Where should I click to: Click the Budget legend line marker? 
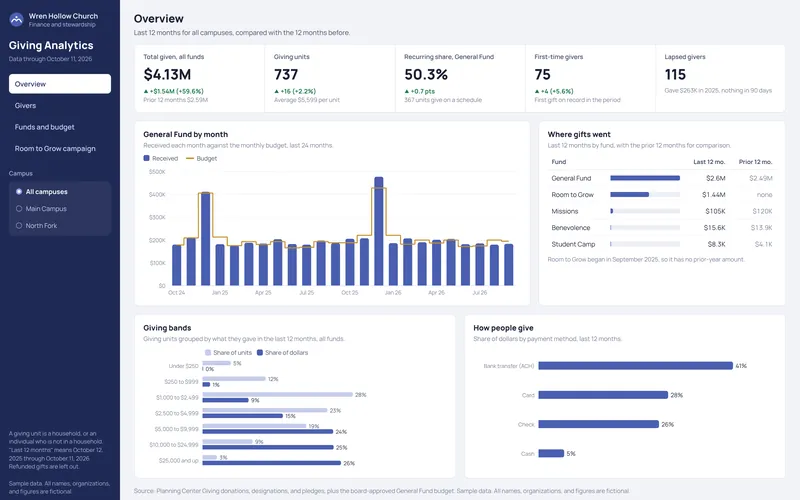point(190,159)
